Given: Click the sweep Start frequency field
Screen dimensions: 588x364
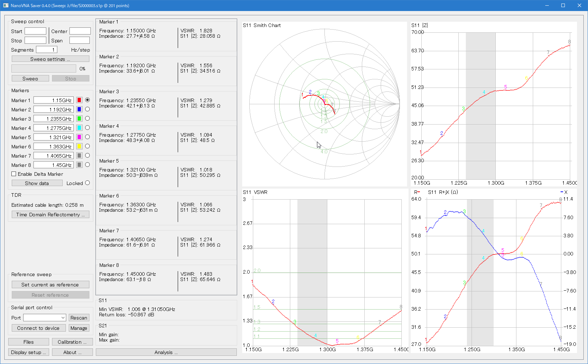Looking at the screenshot, I should coord(35,31).
